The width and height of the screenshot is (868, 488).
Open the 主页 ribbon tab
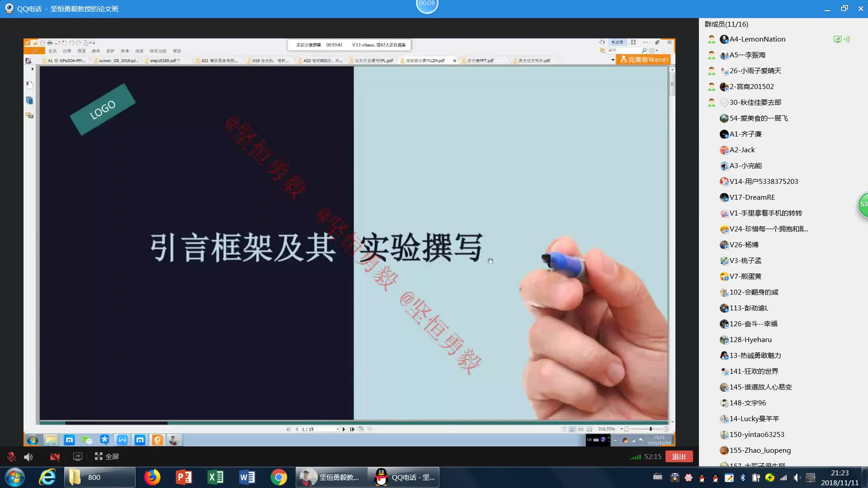point(52,51)
